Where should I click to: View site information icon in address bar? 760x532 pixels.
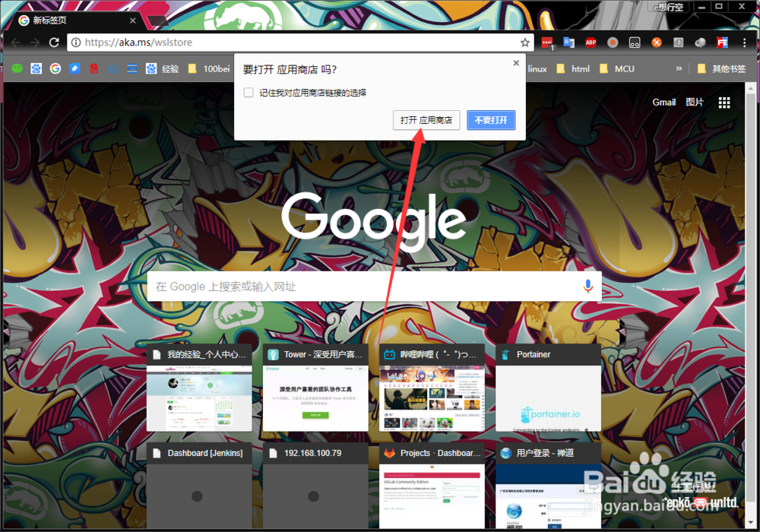click(x=76, y=43)
